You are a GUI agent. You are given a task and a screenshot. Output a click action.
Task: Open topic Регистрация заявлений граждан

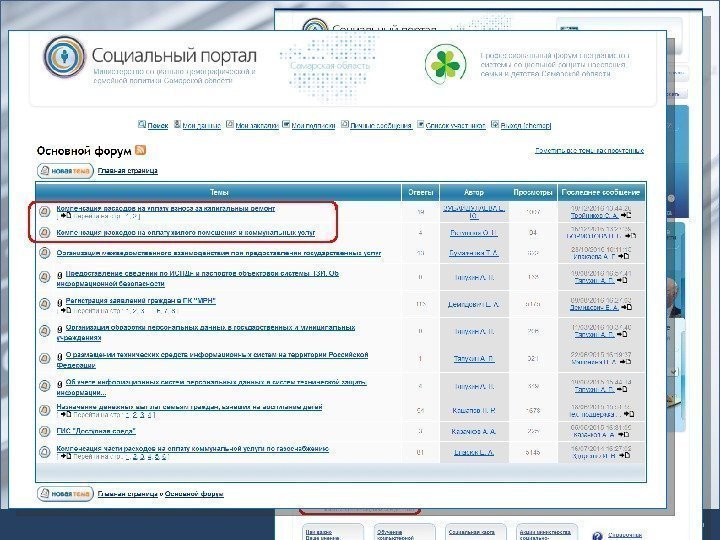pyautogui.click(x=141, y=301)
